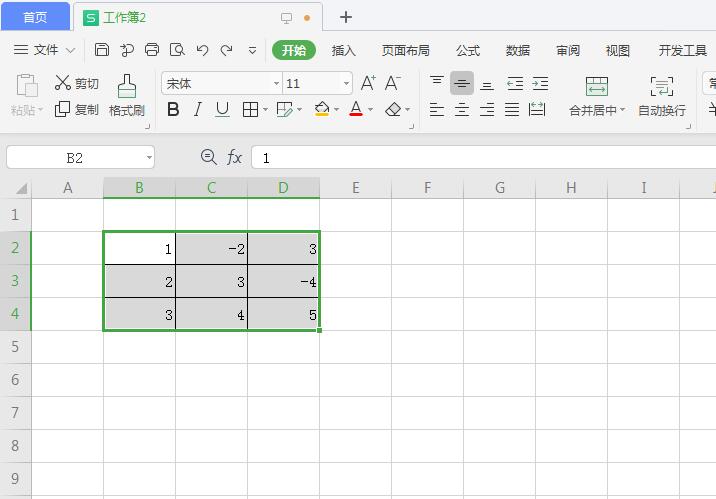The image size is (716, 499).
Task: Open the font size dropdown
Action: tap(346, 84)
